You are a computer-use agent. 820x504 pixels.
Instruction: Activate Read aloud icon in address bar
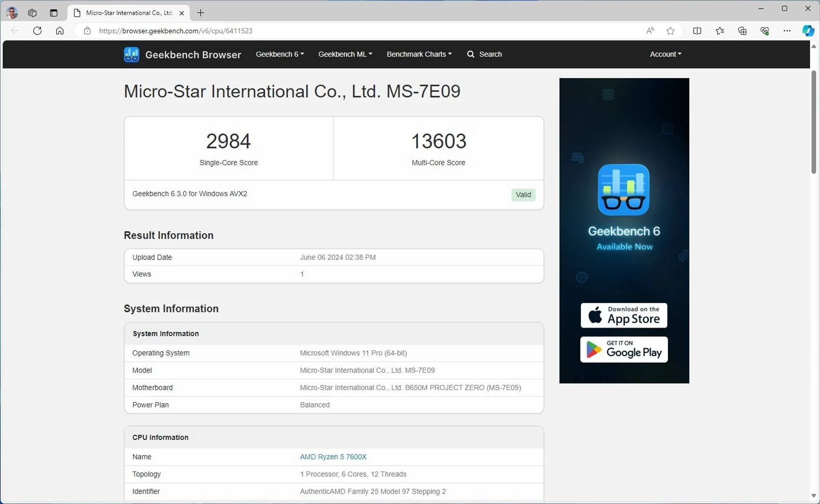[x=650, y=31]
